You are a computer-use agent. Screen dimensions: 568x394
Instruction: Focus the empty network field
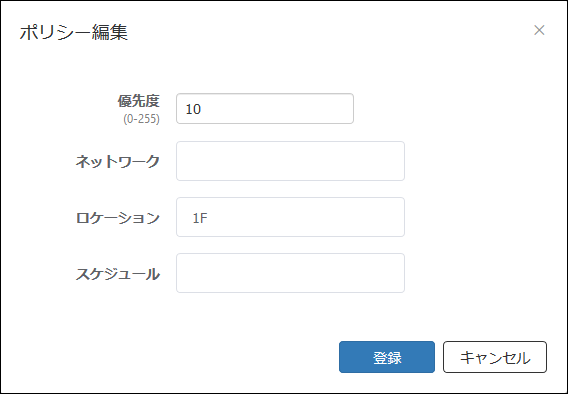(x=290, y=161)
